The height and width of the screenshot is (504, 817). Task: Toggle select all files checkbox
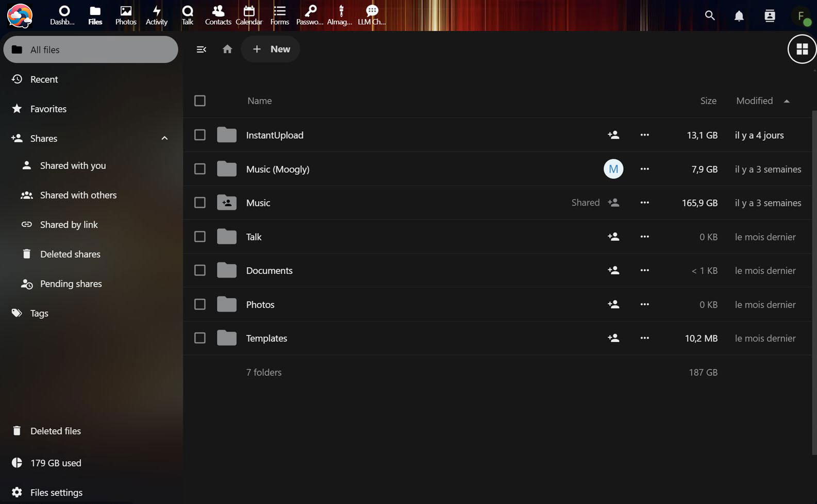click(200, 100)
